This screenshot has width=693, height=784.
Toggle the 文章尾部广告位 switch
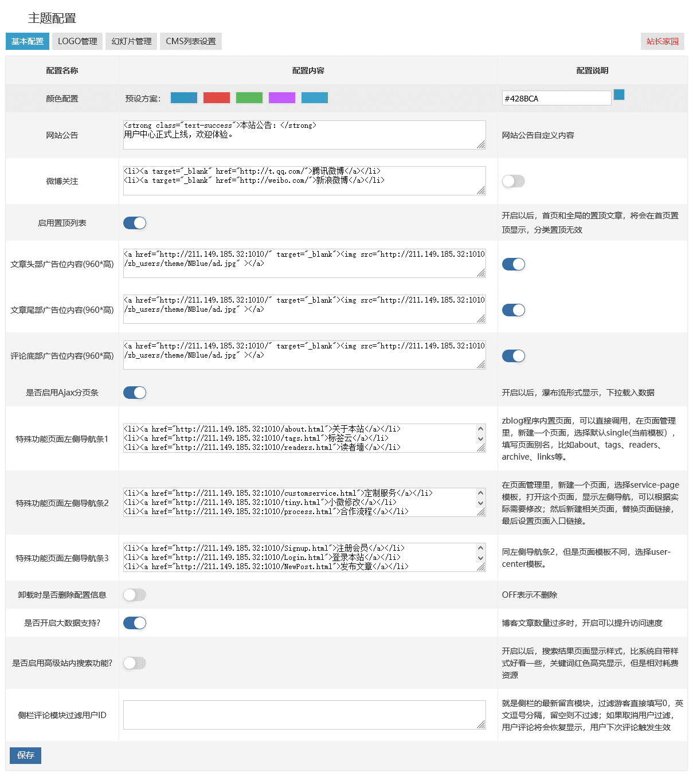pos(514,310)
